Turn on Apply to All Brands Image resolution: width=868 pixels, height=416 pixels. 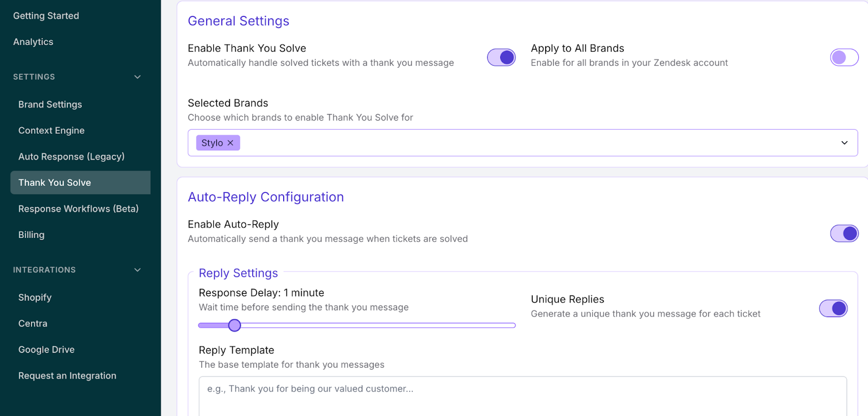[x=844, y=57]
